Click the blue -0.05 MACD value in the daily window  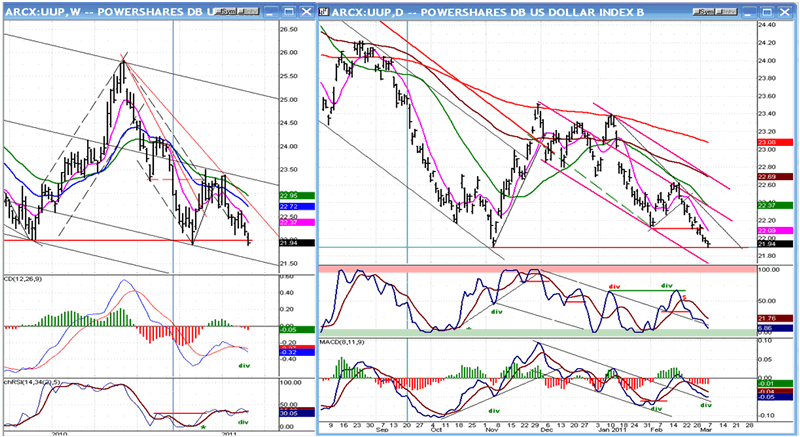[x=774, y=397]
